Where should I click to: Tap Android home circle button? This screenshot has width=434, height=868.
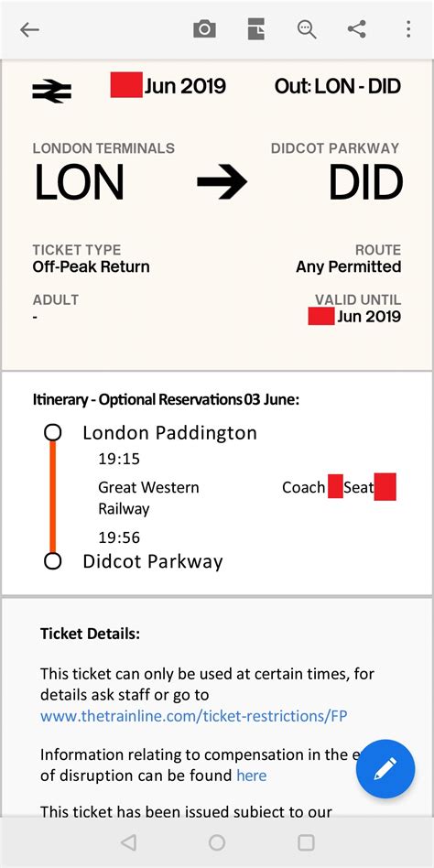[217, 842]
